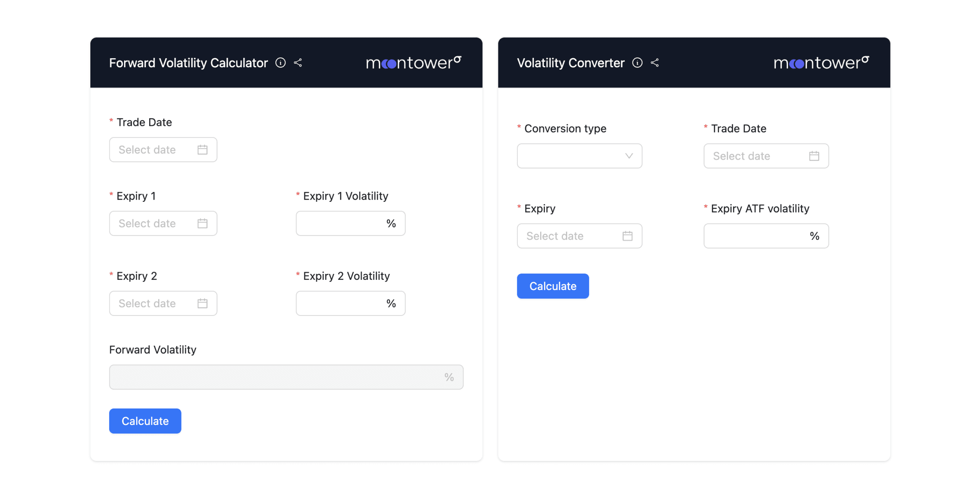The width and height of the screenshot is (980, 497).
Task: Focus the Expiry 1 Volatility input
Action: [x=340, y=223]
